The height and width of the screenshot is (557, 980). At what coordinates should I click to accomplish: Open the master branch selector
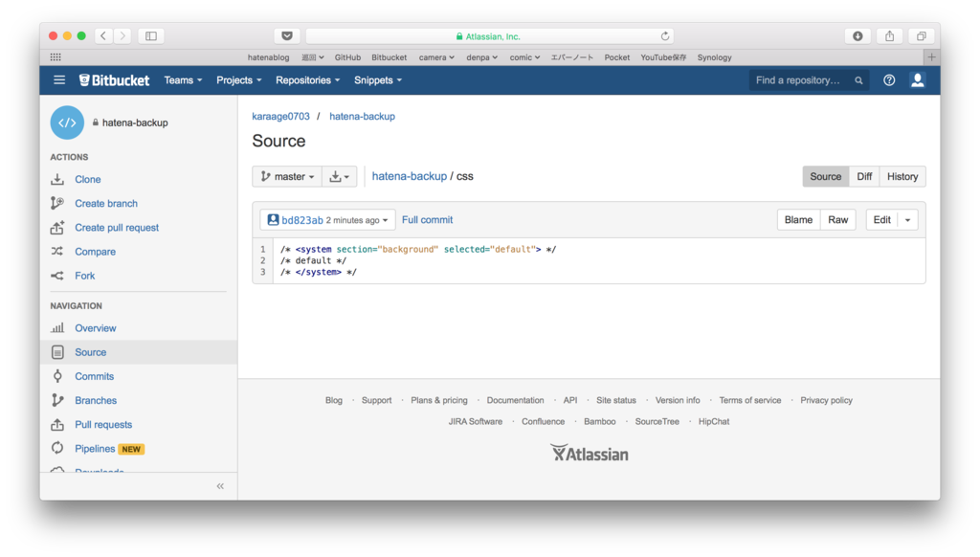click(287, 177)
